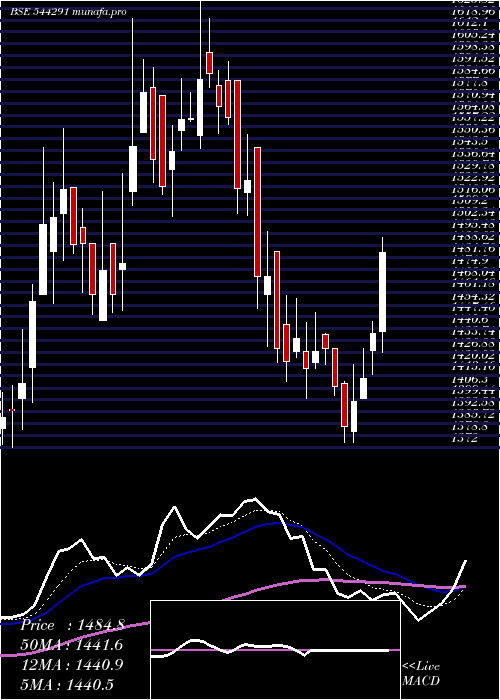Click the 1474.9 price axis label
Screen dimensions: 500x700
(469, 260)
